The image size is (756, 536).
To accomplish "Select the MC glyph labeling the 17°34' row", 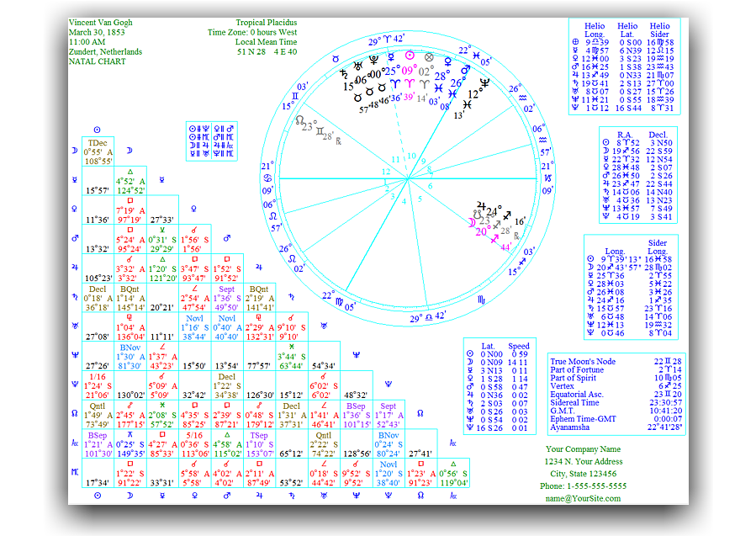I will [x=75, y=472].
